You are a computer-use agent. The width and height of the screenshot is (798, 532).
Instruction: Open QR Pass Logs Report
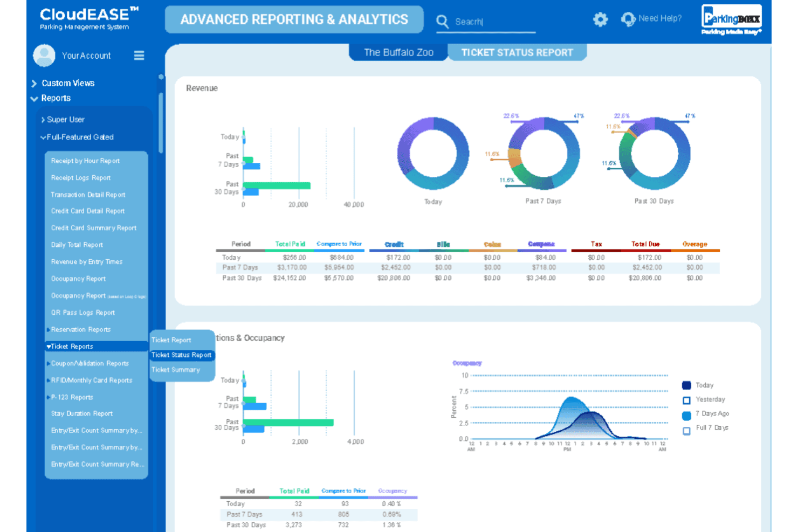(x=83, y=313)
